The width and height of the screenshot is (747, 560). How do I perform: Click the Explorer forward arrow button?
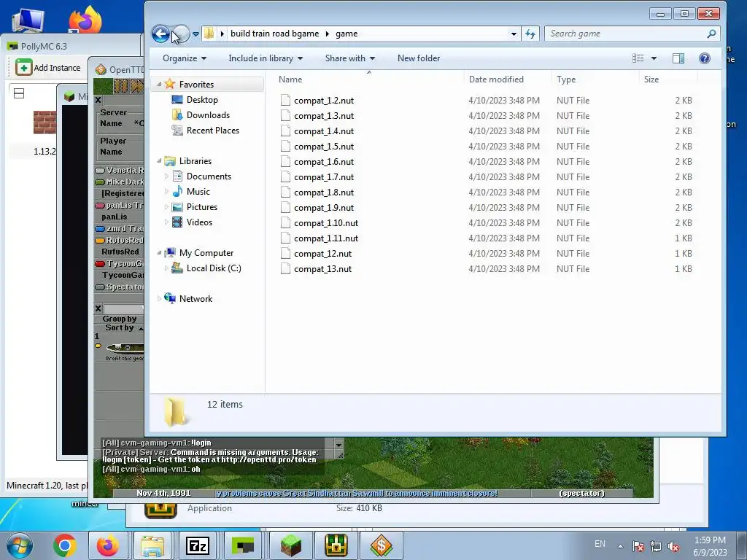[181, 34]
